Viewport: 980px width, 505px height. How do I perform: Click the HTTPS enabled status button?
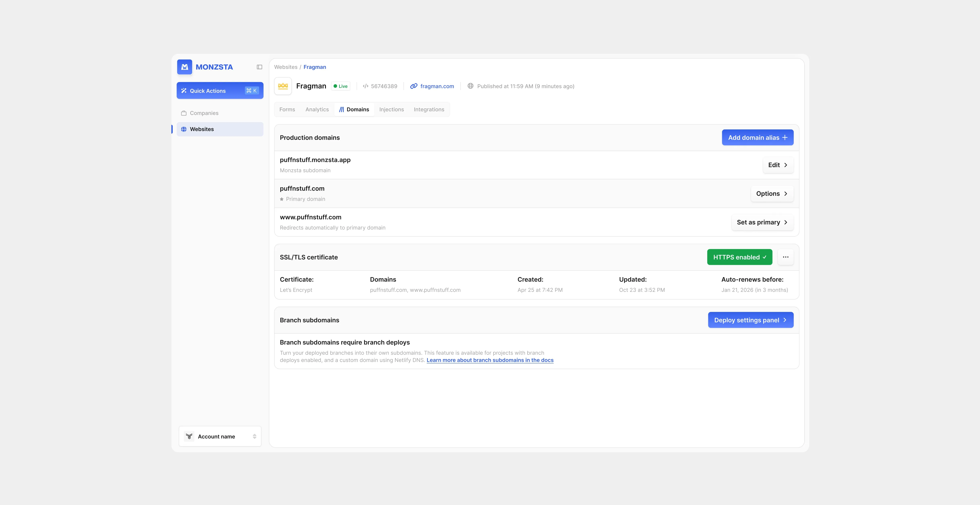point(739,257)
